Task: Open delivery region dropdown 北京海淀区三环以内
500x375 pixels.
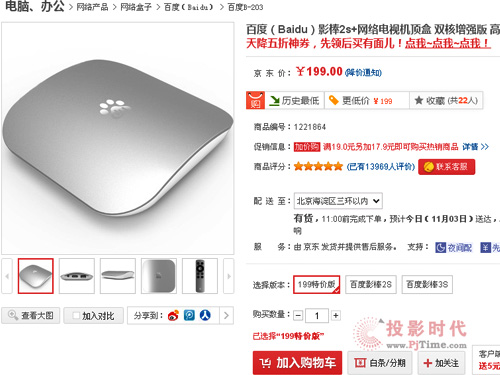Action: [338, 201]
